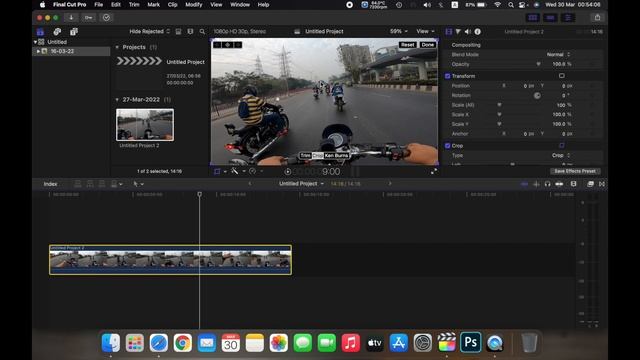640x360 pixels.
Task: Open the Color inspector triangle icon
Action: (458, 31)
